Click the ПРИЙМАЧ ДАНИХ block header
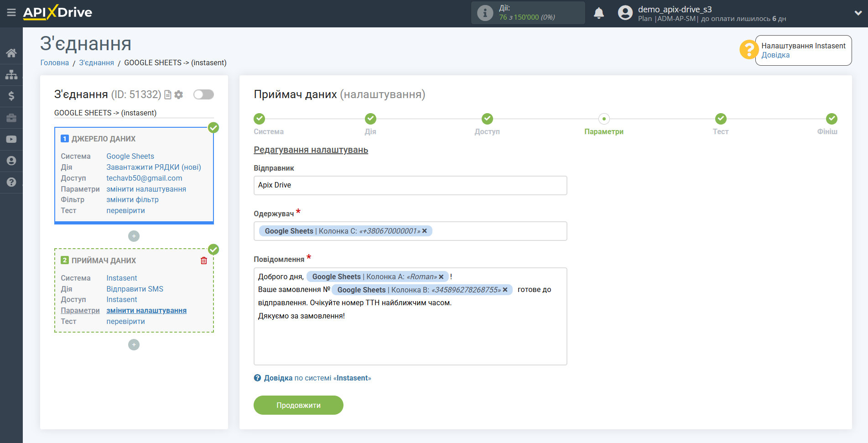 pos(104,261)
